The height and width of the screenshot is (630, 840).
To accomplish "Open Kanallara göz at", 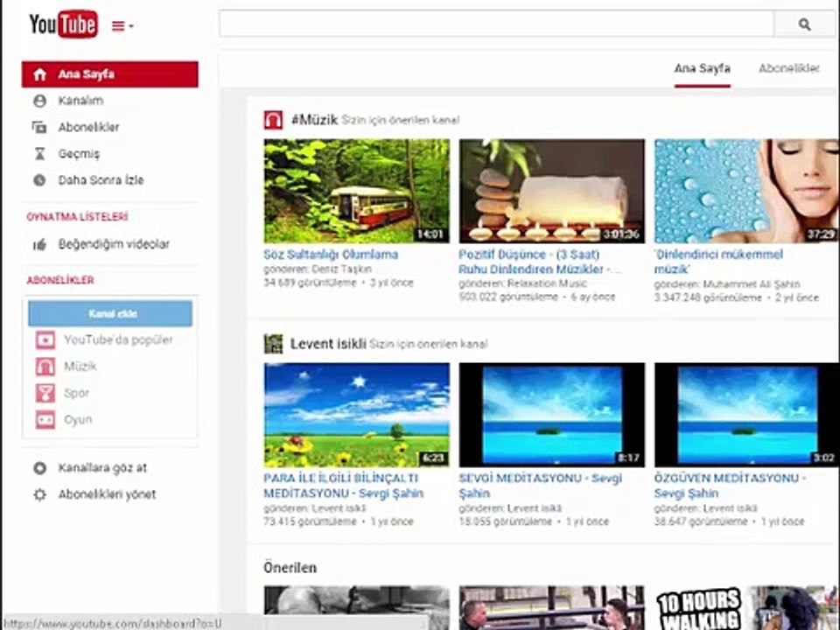I will [x=102, y=468].
